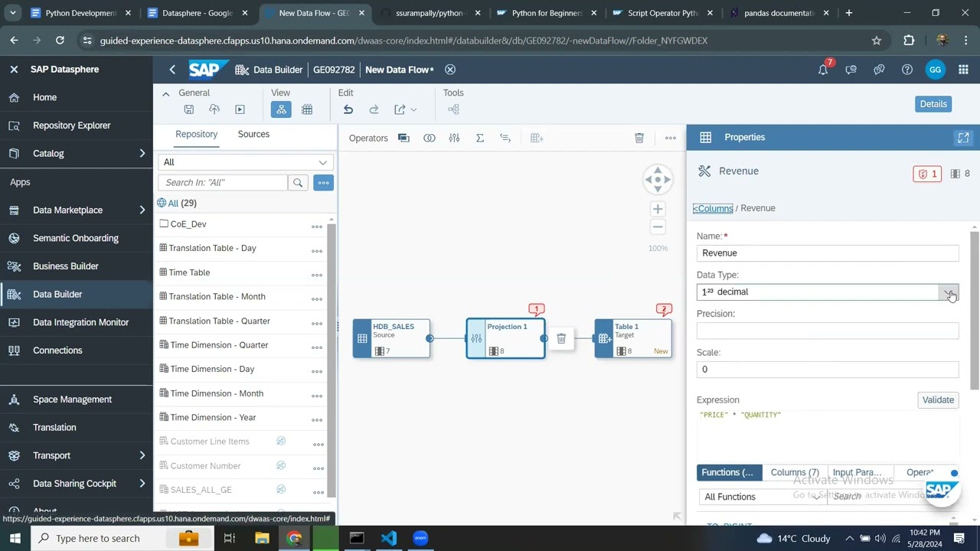Open the notifications bell icon

tap(823, 70)
